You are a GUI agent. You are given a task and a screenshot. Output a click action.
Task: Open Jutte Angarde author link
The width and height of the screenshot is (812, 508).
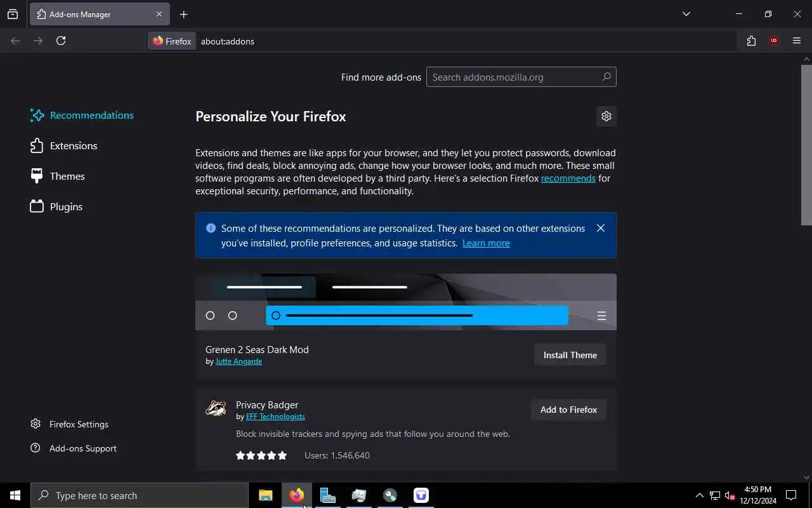pos(239,361)
